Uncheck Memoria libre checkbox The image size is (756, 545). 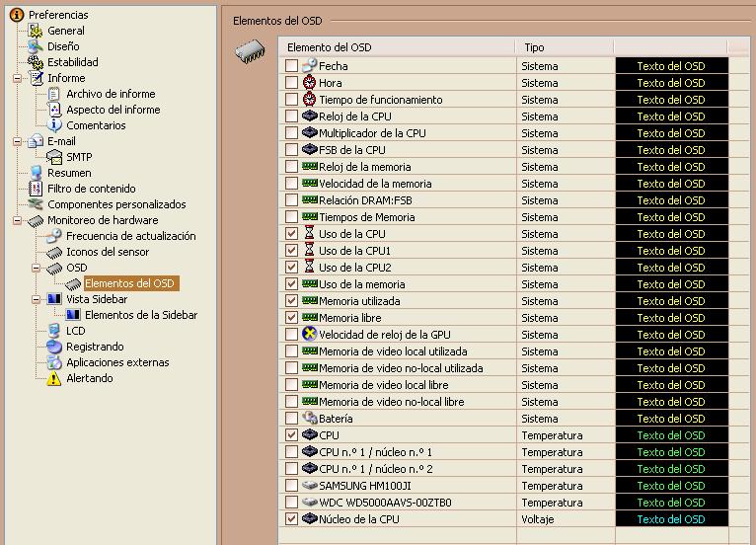291,317
